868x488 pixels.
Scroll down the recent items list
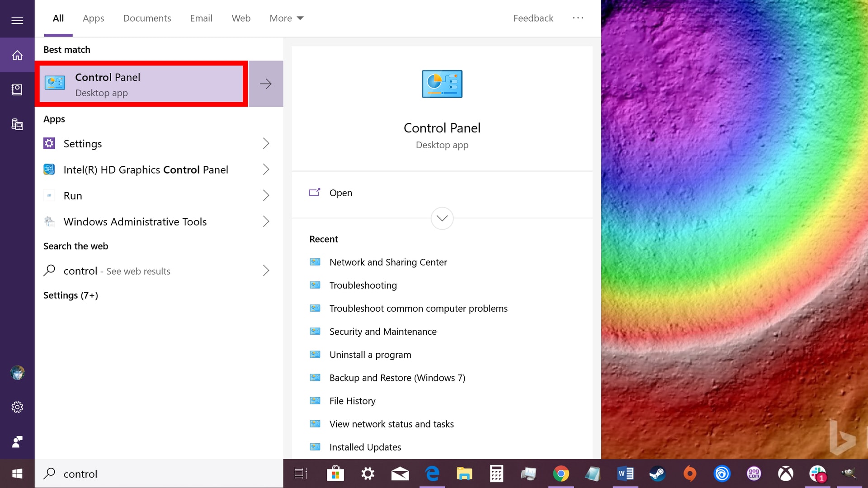pyautogui.click(x=442, y=217)
